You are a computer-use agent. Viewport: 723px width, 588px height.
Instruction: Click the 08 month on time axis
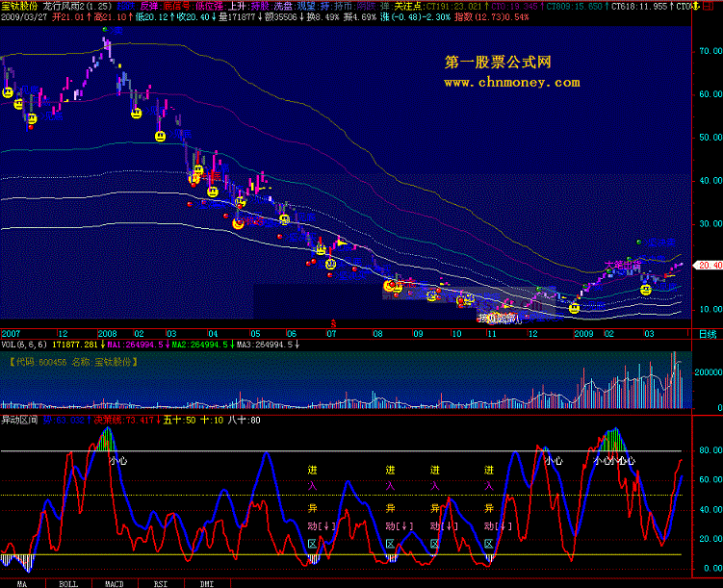coord(377,334)
